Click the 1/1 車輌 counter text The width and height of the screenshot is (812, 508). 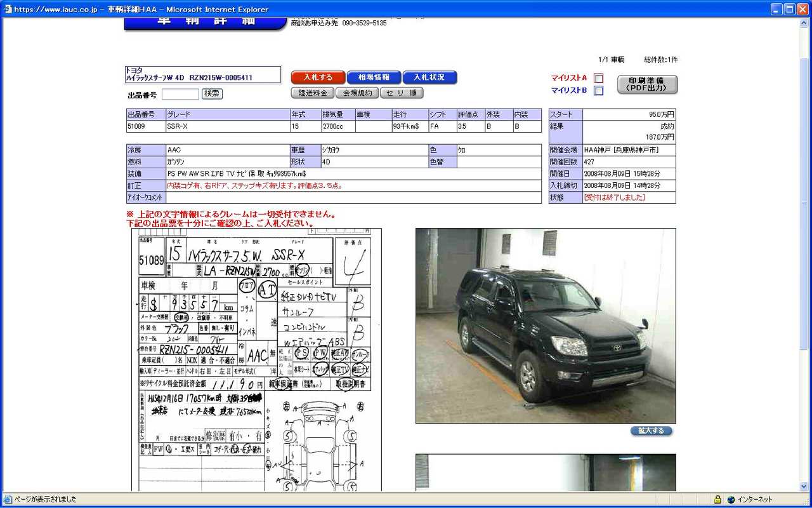click(612, 60)
